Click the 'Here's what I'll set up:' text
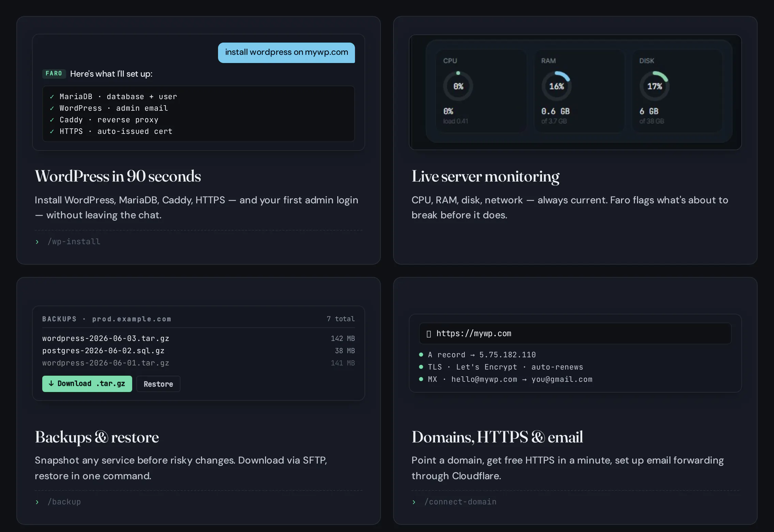 point(111,74)
